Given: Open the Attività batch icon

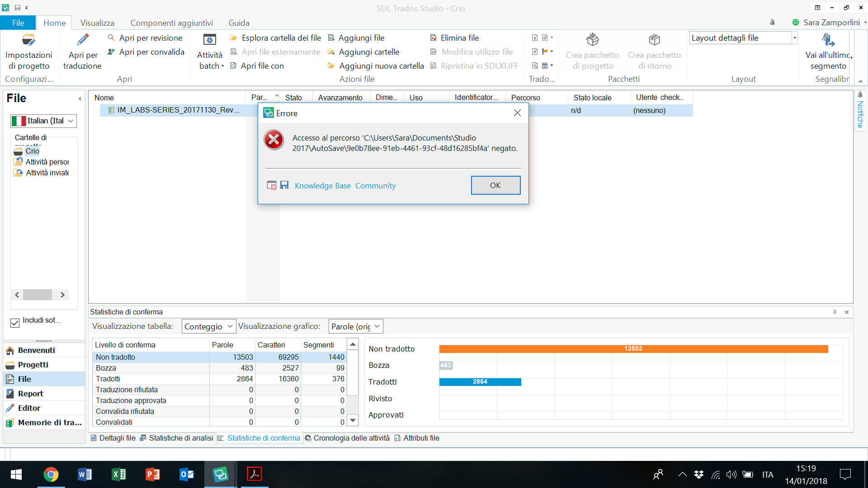Looking at the screenshot, I should (210, 40).
